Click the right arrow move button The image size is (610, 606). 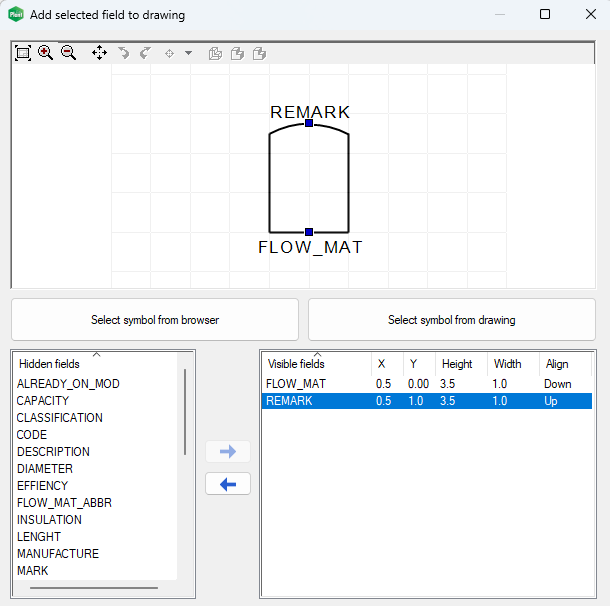(227, 452)
